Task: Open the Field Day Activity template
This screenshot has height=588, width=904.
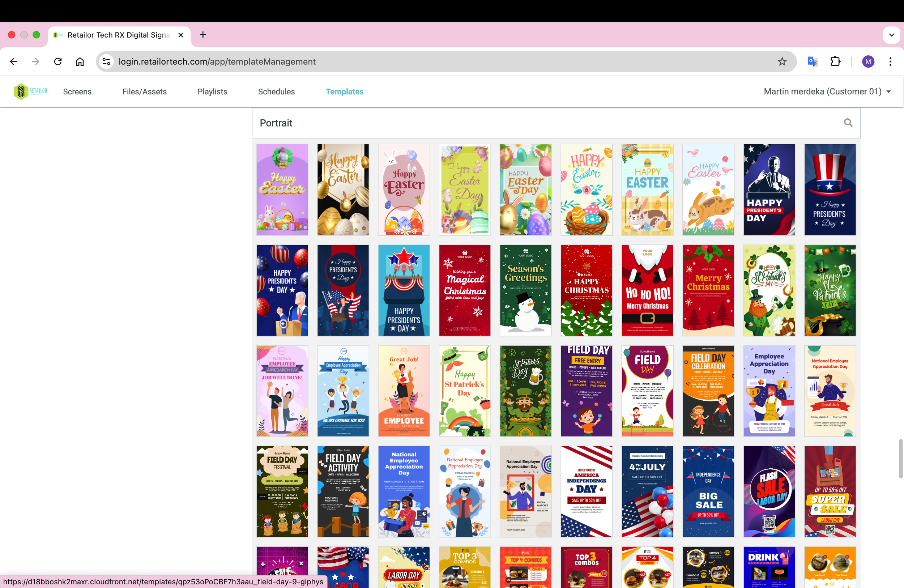Action: tap(342, 491)
